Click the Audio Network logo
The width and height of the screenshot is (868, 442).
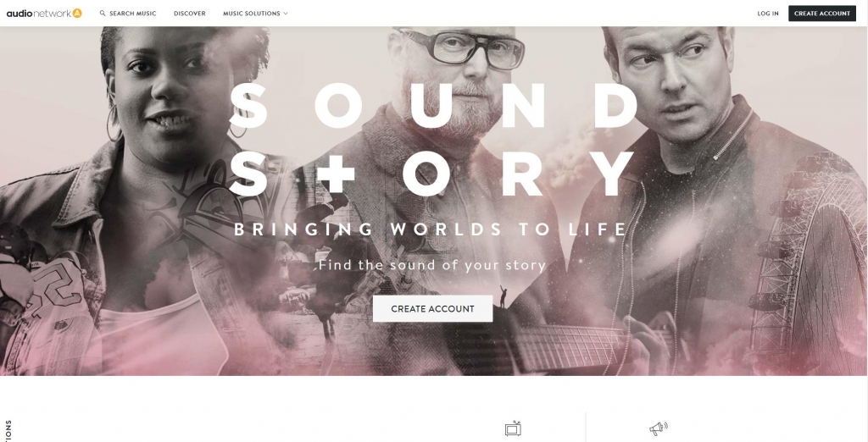(x=44, y=14)
